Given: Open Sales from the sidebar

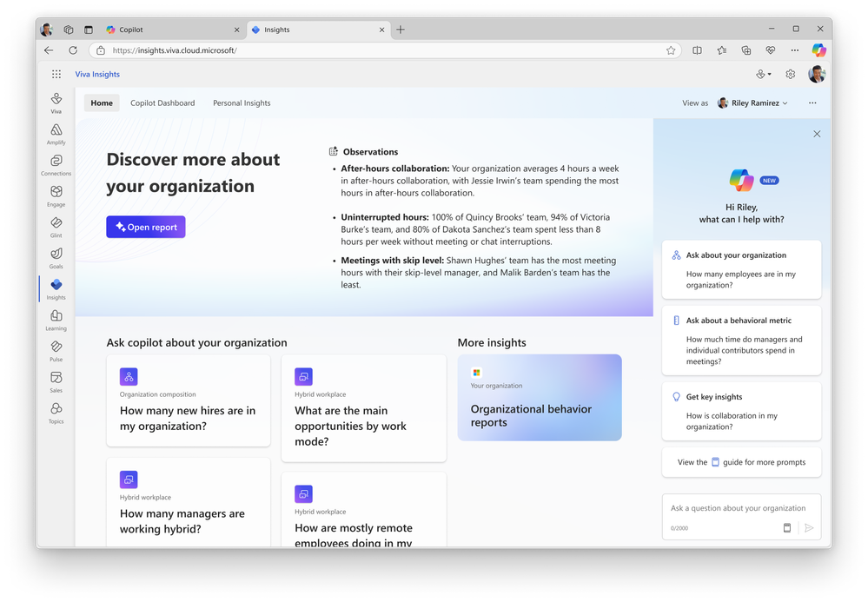Looking at the screenshot, I should [x=56, y=381].
